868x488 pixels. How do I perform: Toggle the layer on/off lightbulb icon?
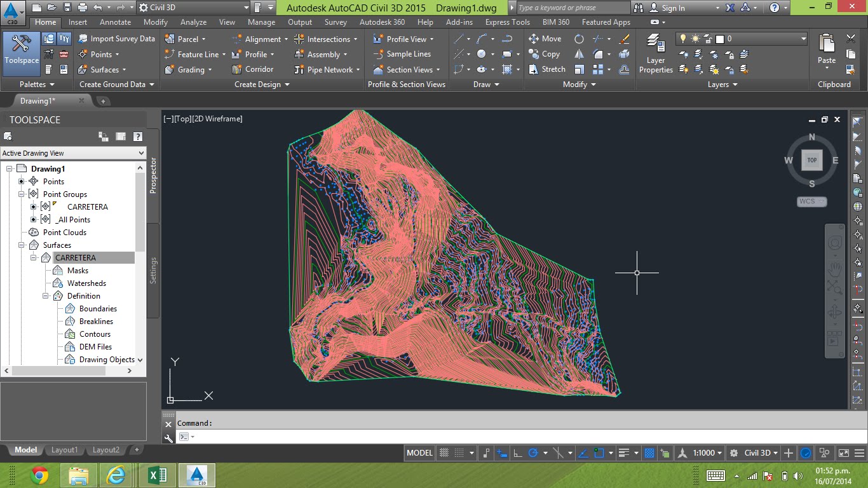684,39
